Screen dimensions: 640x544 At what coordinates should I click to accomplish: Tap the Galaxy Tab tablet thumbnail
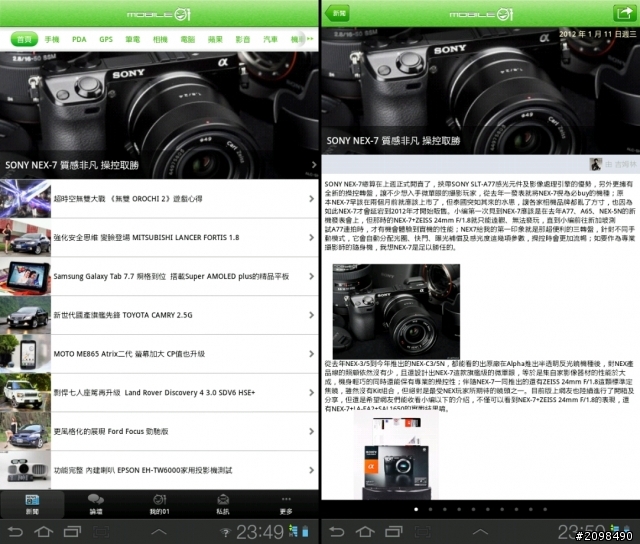point(25,276)
